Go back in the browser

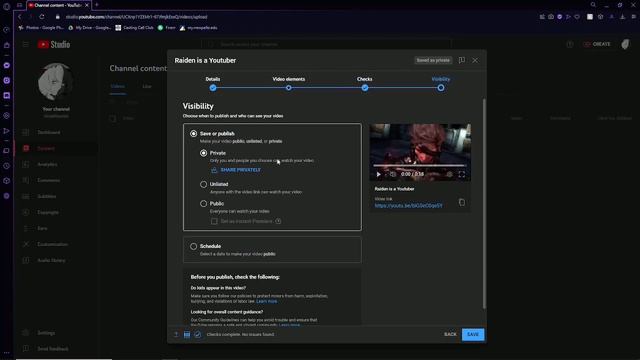19,17
